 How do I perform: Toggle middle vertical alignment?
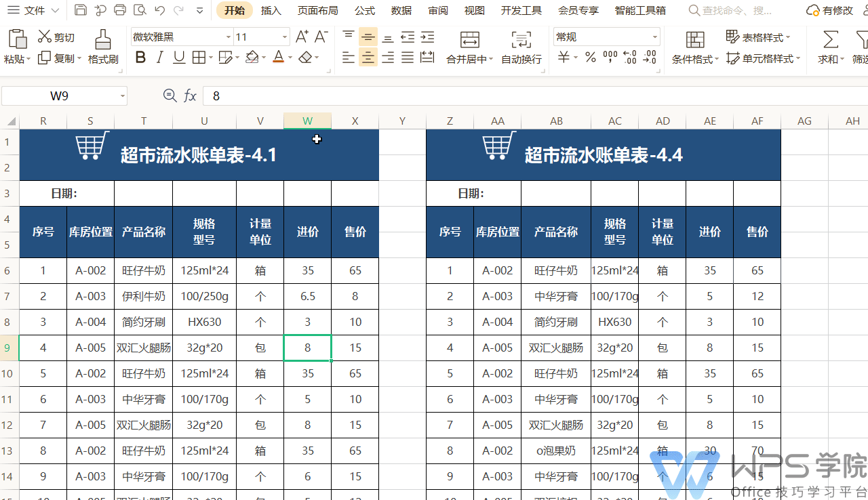pos(368,37)
